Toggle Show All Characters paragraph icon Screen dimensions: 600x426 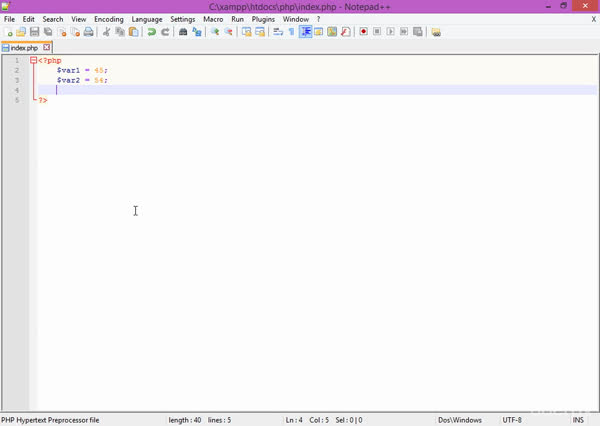[292, 32]
